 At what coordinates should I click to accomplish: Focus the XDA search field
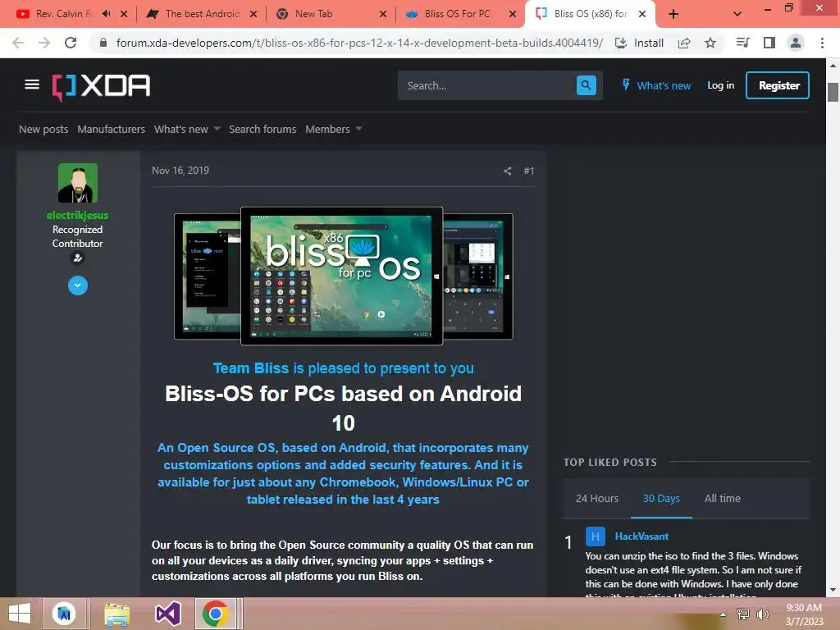coord(486,85)
